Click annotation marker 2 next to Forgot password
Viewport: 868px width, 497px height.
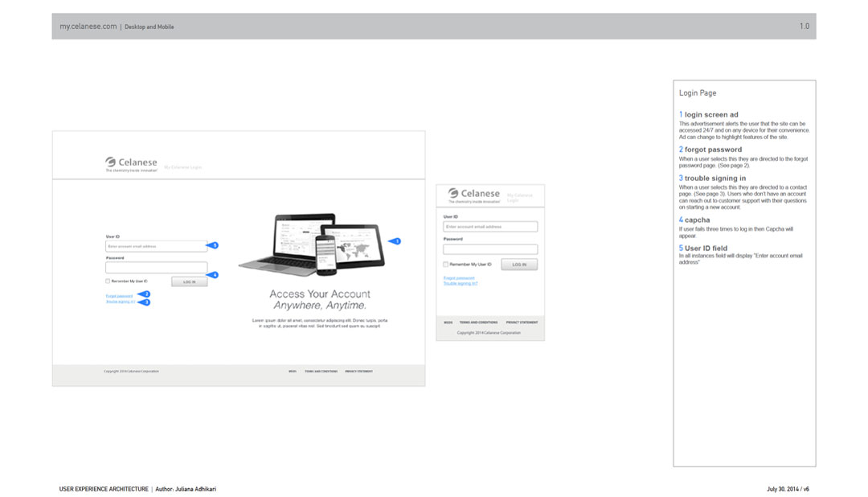click(x=145, y=294)
